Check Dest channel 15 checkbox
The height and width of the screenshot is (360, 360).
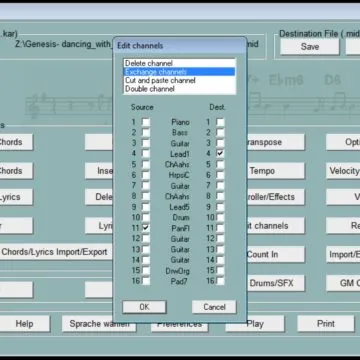[220, 270]
